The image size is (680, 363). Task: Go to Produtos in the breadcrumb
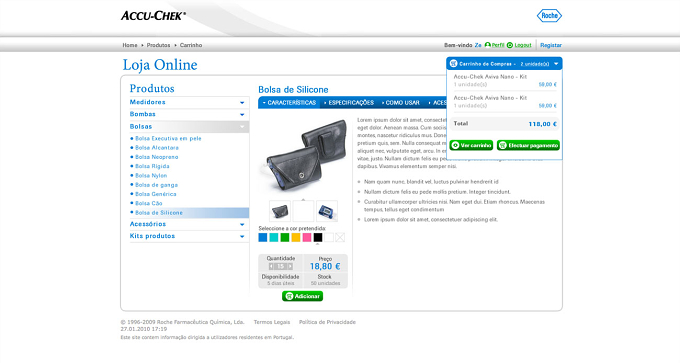158,45
